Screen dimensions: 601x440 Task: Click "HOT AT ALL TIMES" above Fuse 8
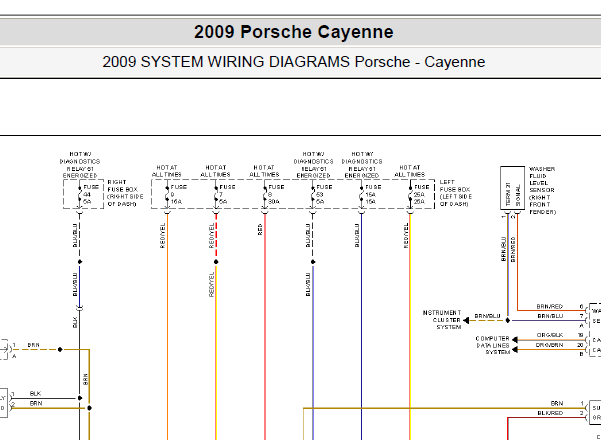pyautogui.click(x=264, y=171)
